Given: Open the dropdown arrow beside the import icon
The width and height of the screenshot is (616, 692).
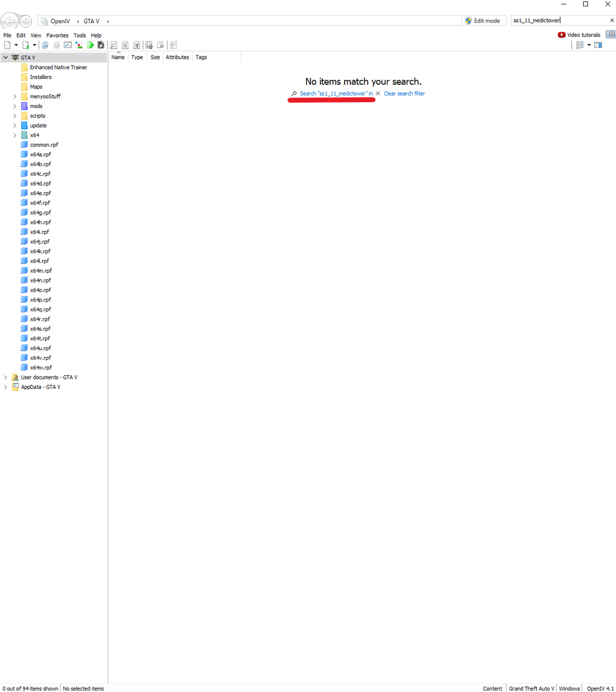Looking at the screenshot, I should click(x=35, y=45).
